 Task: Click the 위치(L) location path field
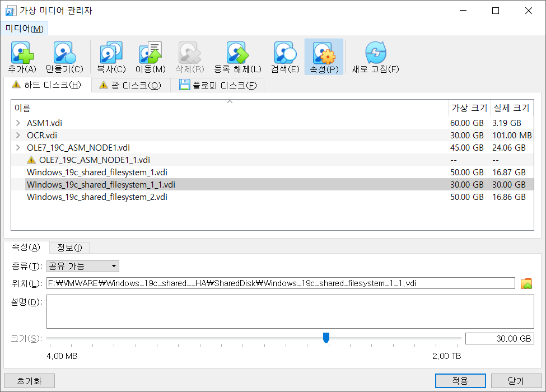coord(281,283)
